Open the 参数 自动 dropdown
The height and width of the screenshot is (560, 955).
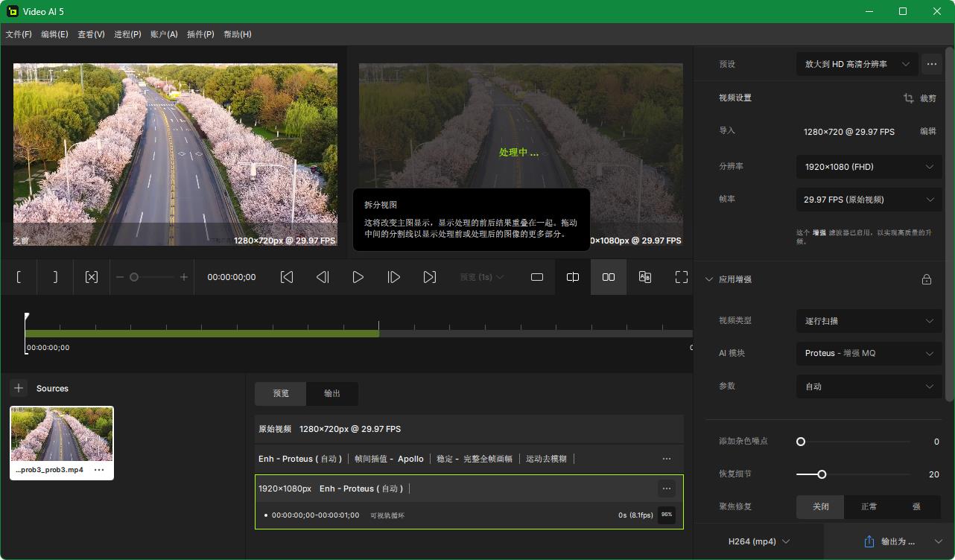coord(869,386)
